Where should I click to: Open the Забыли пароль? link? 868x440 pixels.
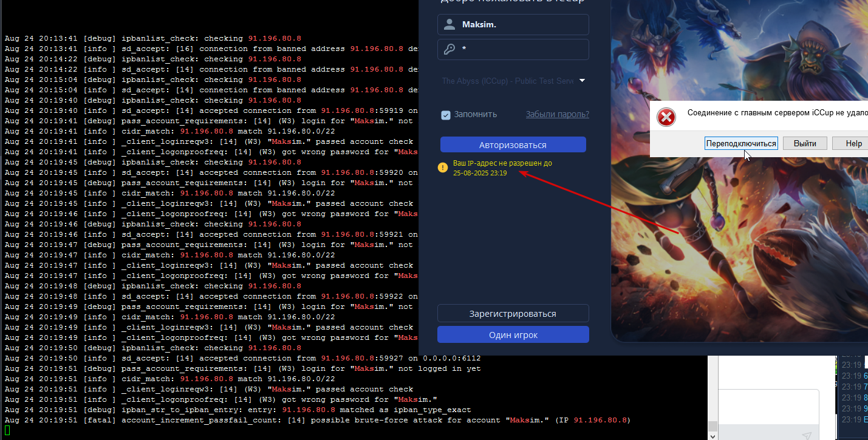coord(557,114)
